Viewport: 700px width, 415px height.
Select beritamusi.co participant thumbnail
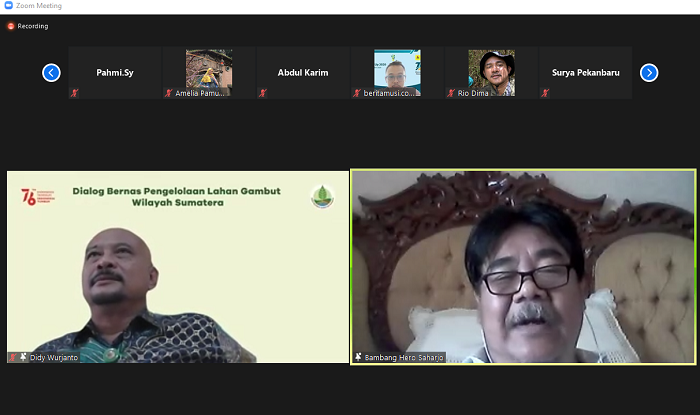click(x=397, y=72)
